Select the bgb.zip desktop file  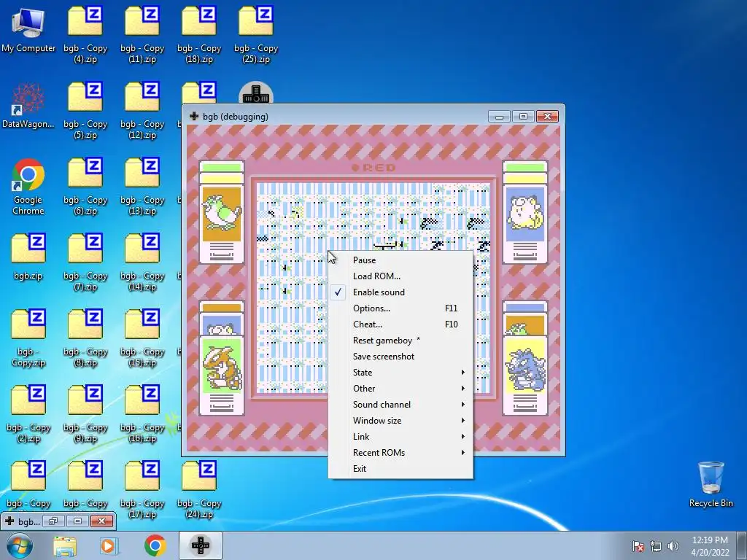click(28, 257)
